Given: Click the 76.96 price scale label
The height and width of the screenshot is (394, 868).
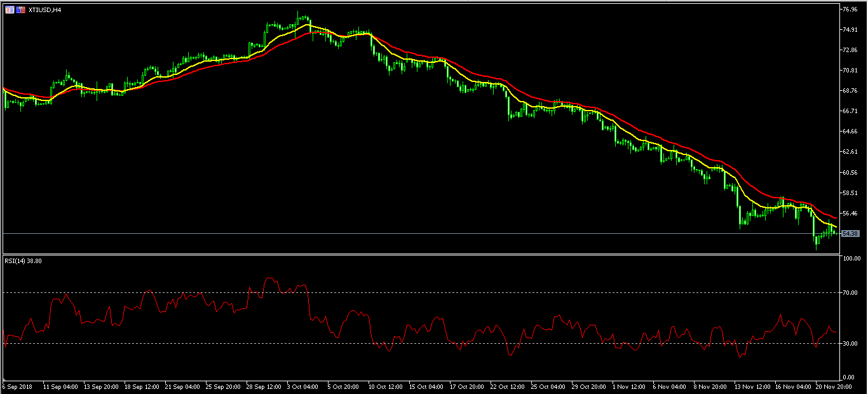Looking at the screenshot, I should [x=850, y=10].
